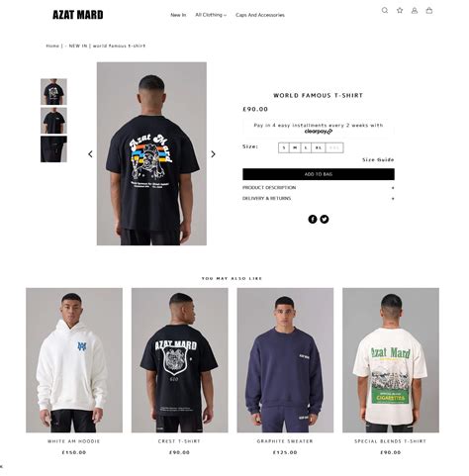Open the White AM Hoodie product image
The height and width of the screenshot is (476, 469).
click(x=74, y=360)
